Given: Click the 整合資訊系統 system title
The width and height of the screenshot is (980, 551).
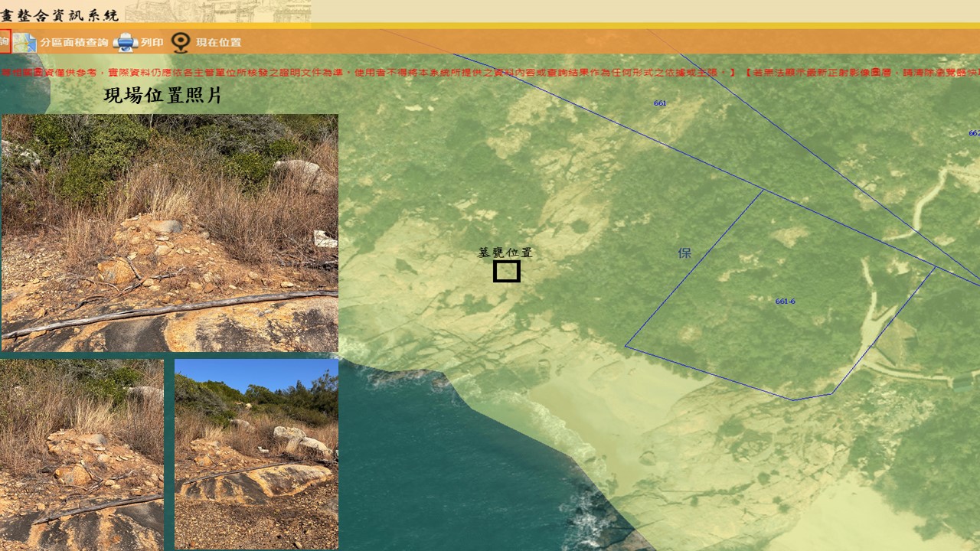Looking at the screenshot, I should (60, 15).
